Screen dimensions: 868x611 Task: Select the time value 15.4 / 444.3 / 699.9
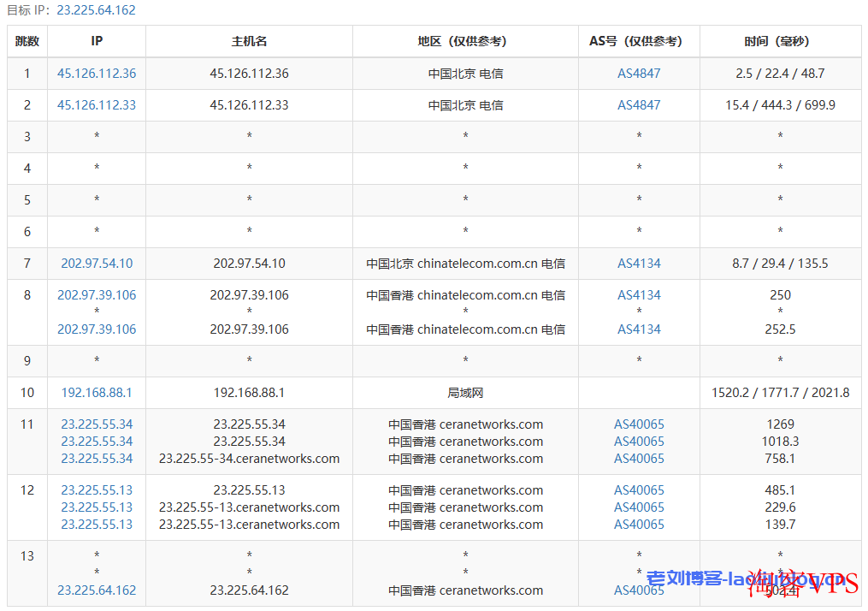coord(780,104)
